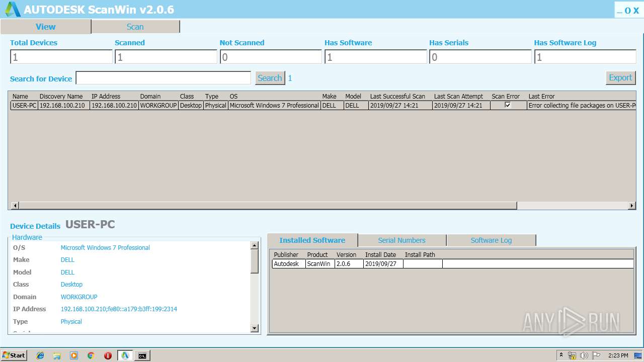The height and width of the screenshot is (362, 644).
Task: Click Hardware panel vertical scrollbar thumb
Action: pos(255,261)
